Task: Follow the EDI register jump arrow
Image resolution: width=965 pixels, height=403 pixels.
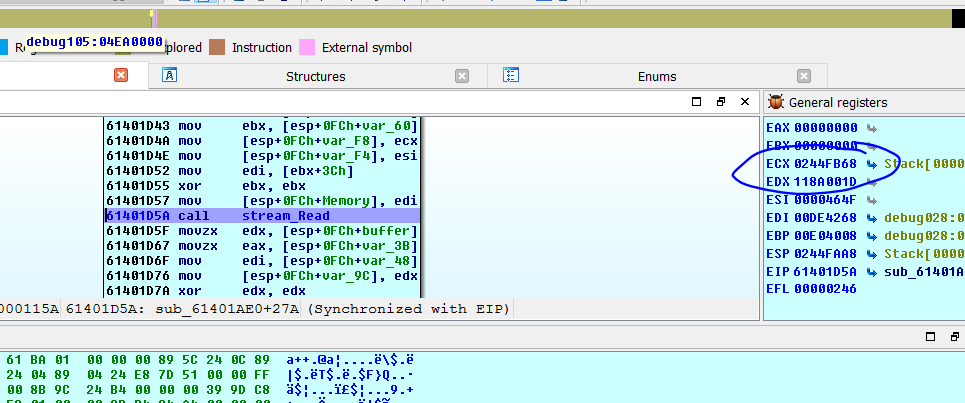Action: coord(872,217)
